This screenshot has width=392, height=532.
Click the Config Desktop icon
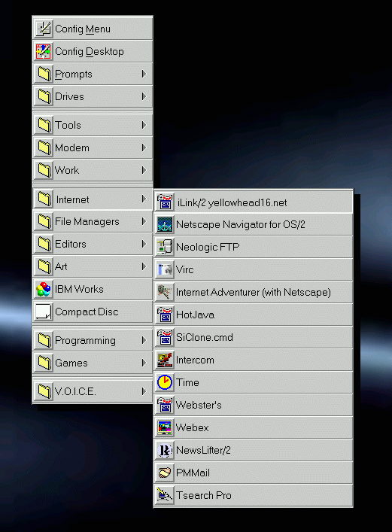click(x=44, y=51)
